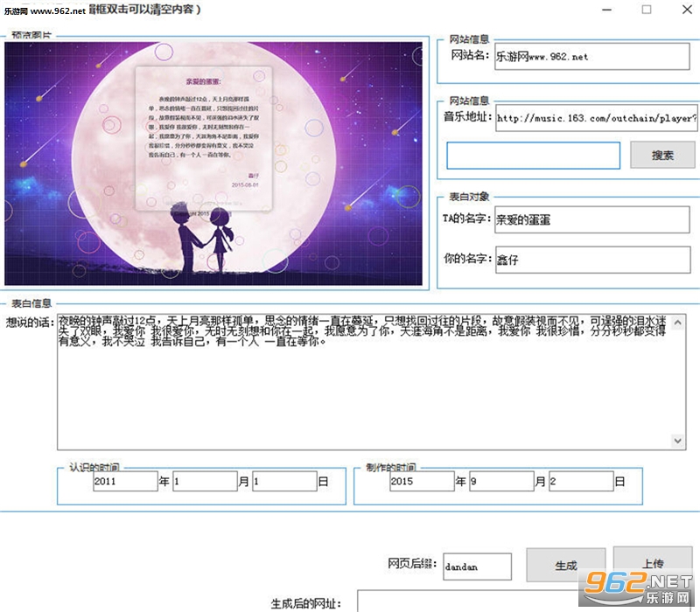Screen dimensions: 700x612
Task: Click the 制作的时间 month field 9
Action: (501, 482)
